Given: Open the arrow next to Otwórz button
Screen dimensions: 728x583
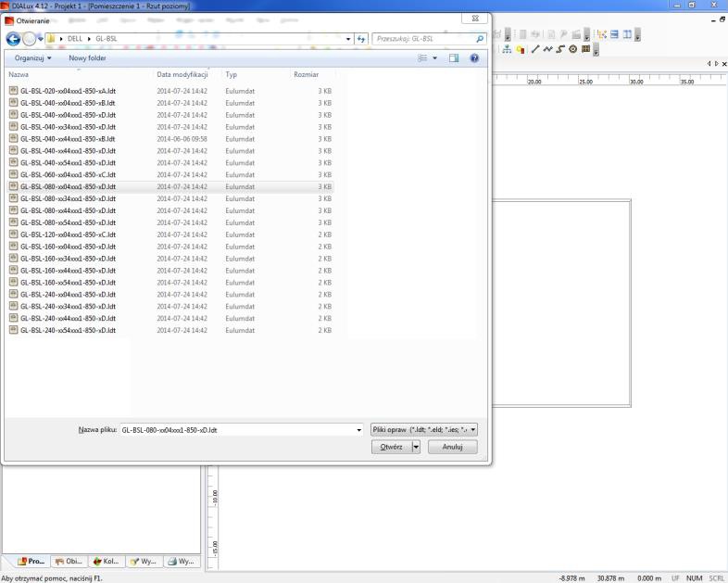Looking at the screenshot, I should pyautogui.click(x=416, y=447).
